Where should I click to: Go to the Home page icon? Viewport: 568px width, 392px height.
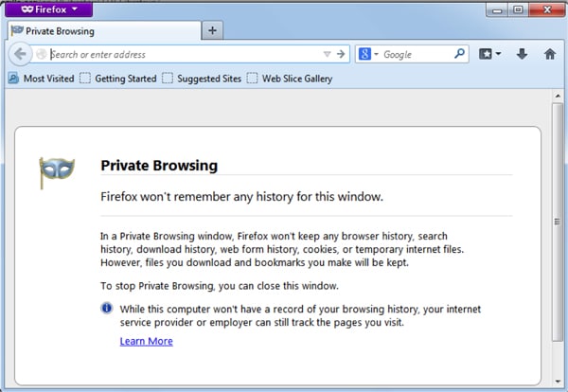(x=549, y=54)
